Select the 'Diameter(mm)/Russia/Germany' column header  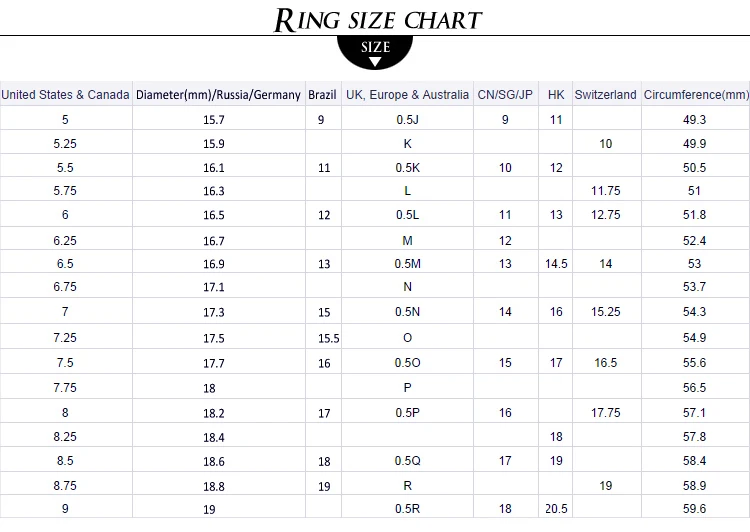click(x=218, y=95)
